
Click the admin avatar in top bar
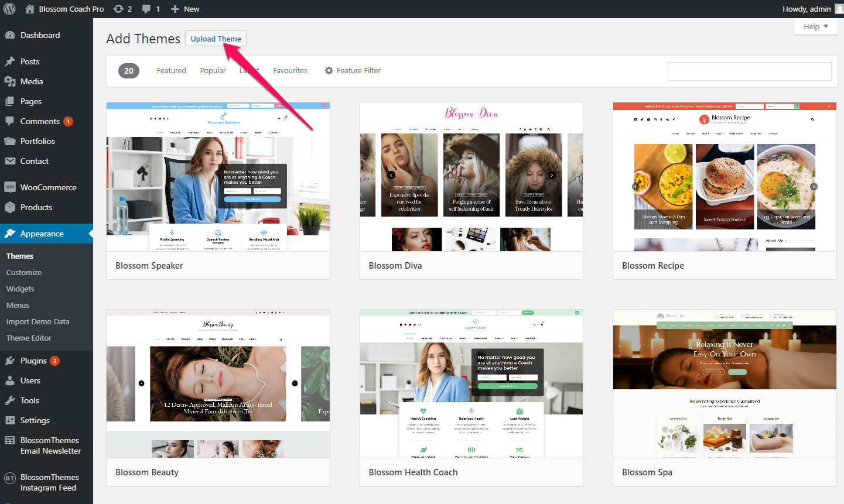point(839,9)
